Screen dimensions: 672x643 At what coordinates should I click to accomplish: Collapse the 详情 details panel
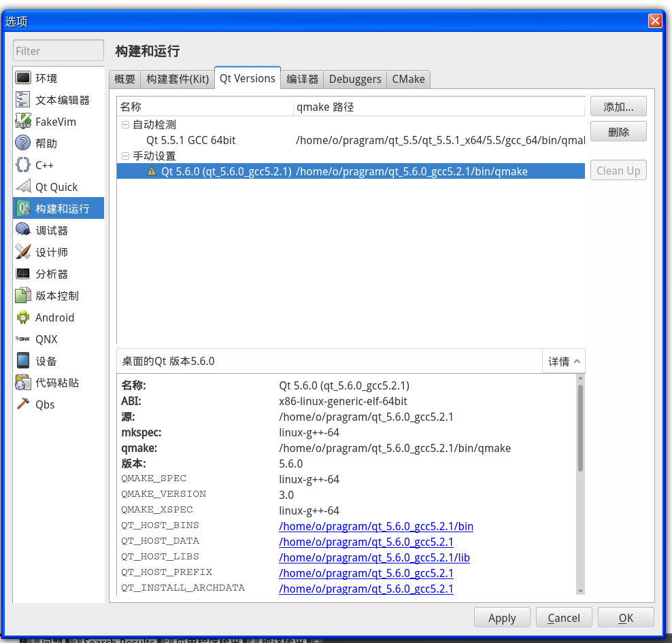[564, 361]
